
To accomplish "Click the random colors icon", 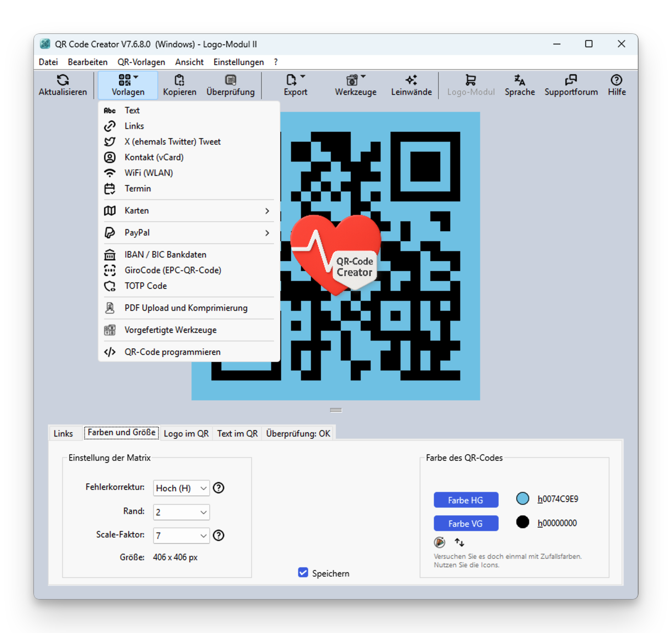I will pos(439,542).
